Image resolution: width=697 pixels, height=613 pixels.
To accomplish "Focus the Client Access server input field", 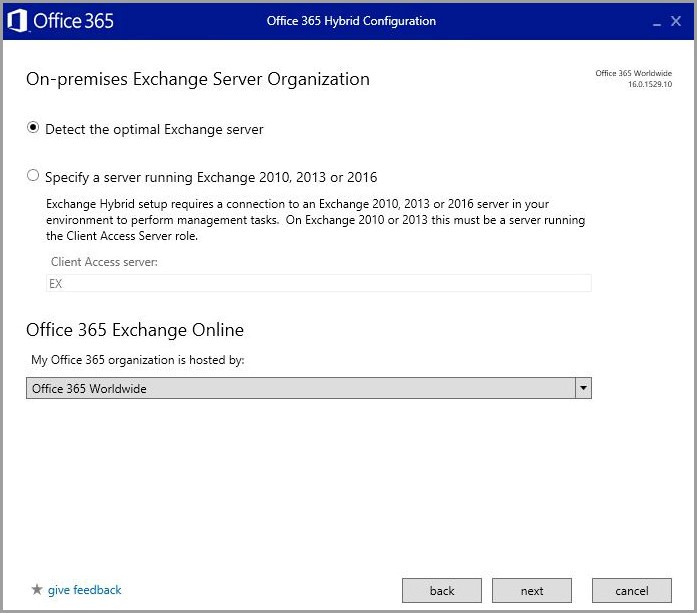I will pos(319,283).
